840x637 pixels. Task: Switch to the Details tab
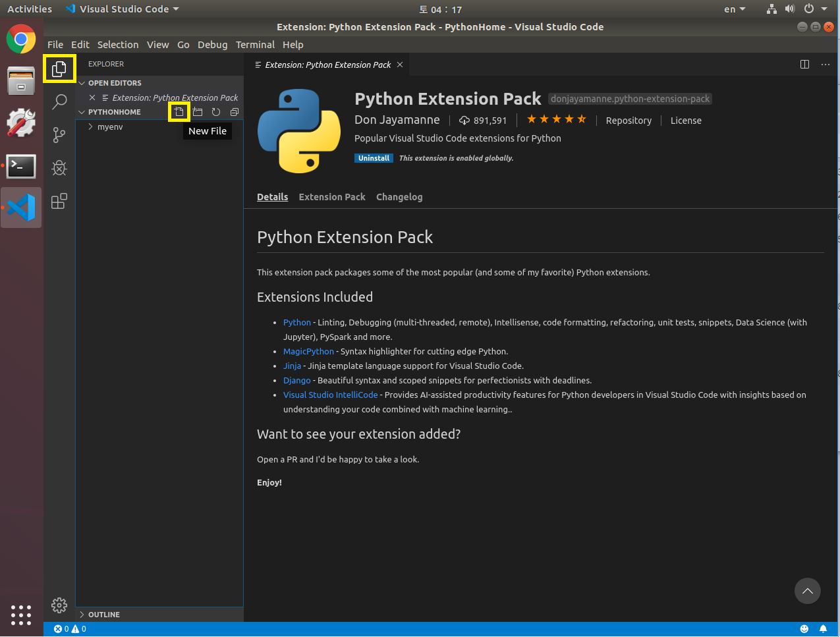coord(273,197)
